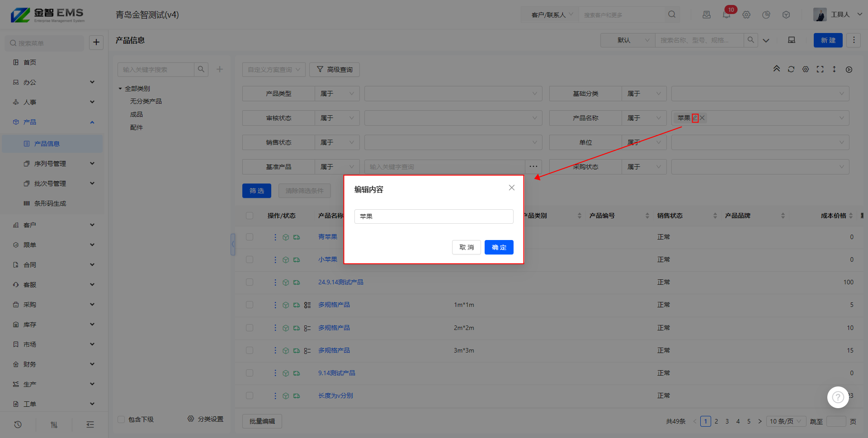Image resolution: width=868 pixels, height=438 pixels.
Task: Click the collapse double-chevron icon above filters
Action: pyautogui.click(x=777, y=69)
